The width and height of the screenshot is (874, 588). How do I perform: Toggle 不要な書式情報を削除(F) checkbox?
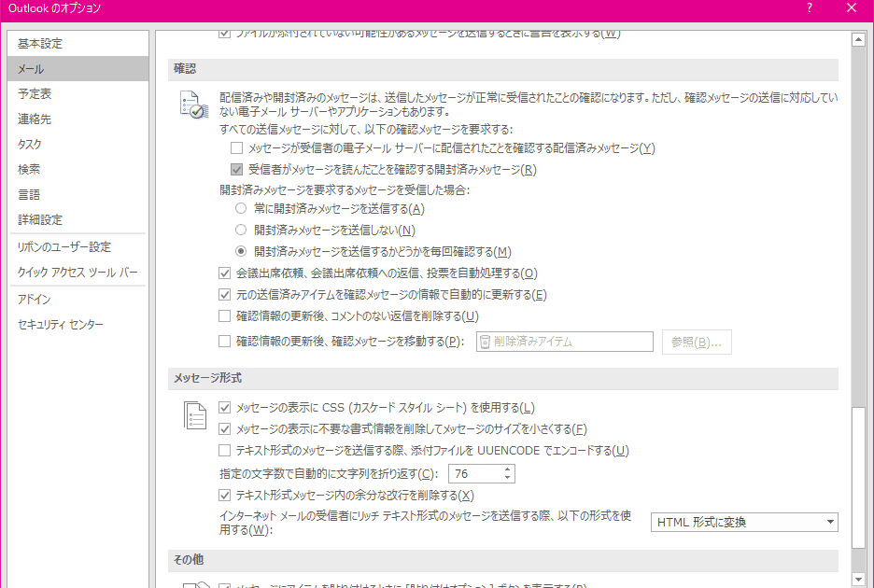[225, 429]
